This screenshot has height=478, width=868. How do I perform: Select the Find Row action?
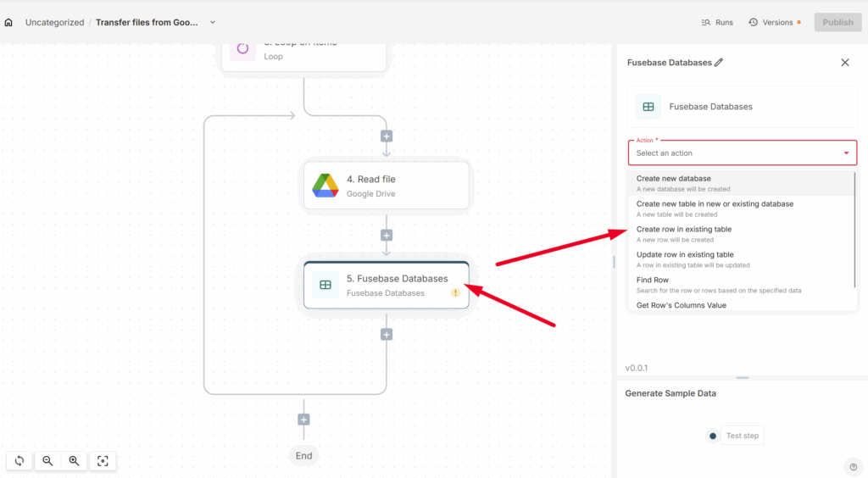[x=653, y=281]
